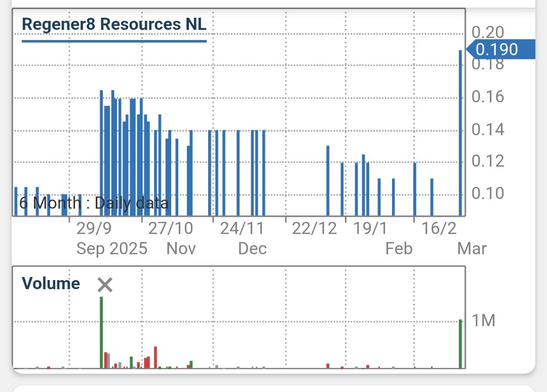Image resolution: width=547 pixels, height=392 pixels.
Task: Click the 0.10 price axis label
Action: click(x=488, y=193)
